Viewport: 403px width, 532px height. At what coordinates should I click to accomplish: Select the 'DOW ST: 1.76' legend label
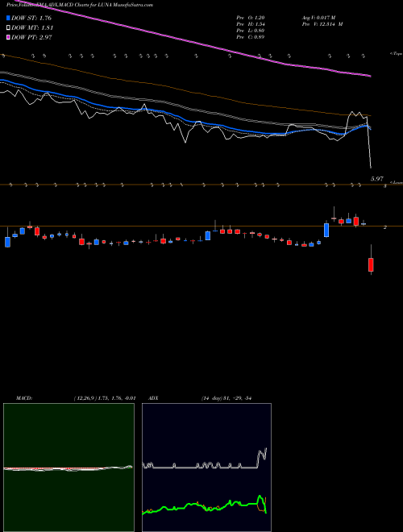point(31,18)
